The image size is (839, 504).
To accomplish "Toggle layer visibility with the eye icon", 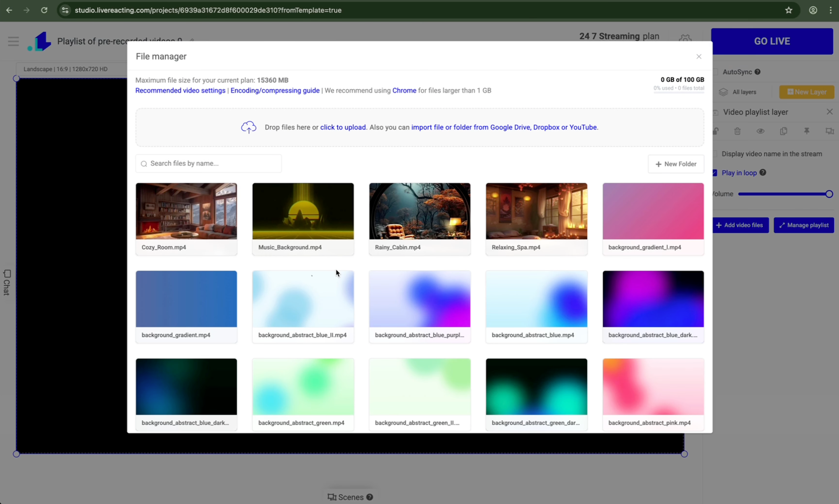I will pyautogui.click(x=760, y=131).
